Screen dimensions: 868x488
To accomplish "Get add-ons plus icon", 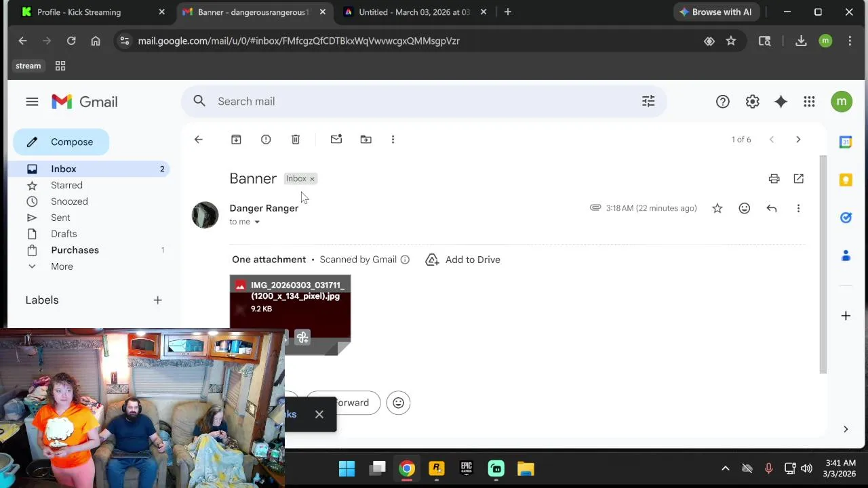I will [x=846, y=316].
